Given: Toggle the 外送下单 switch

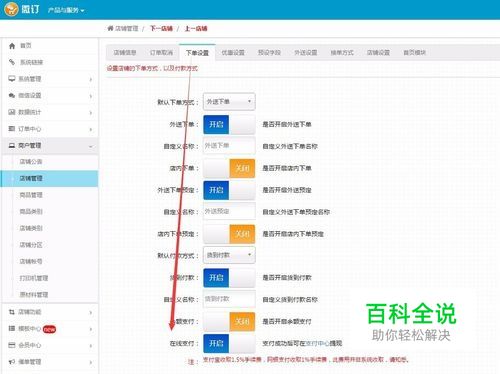Looking at the screenshot, I should coord(229,124).
